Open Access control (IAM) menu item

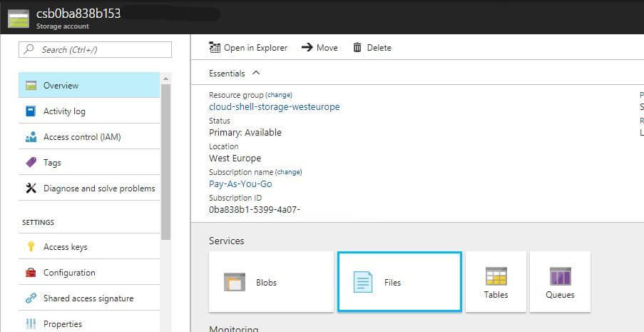(89, 137)
